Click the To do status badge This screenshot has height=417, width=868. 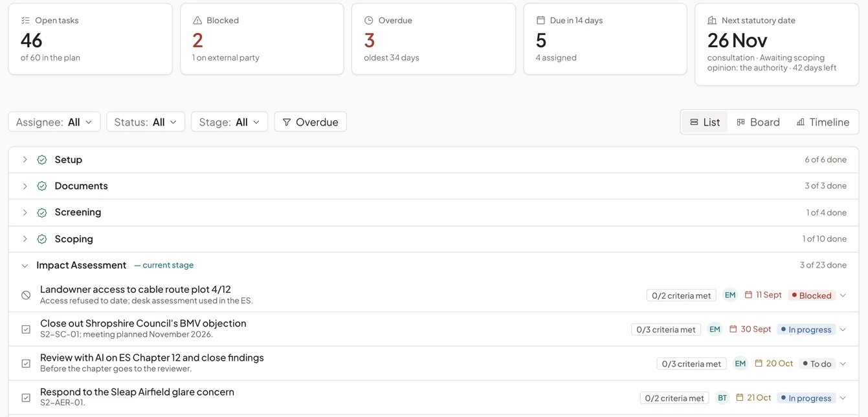[x=818, y=364]
